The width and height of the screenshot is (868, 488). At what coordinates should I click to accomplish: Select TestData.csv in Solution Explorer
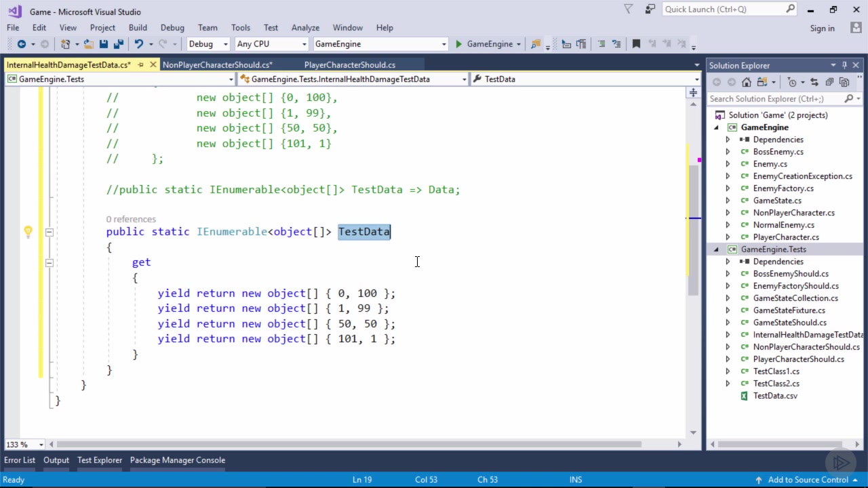pos(775,396)
